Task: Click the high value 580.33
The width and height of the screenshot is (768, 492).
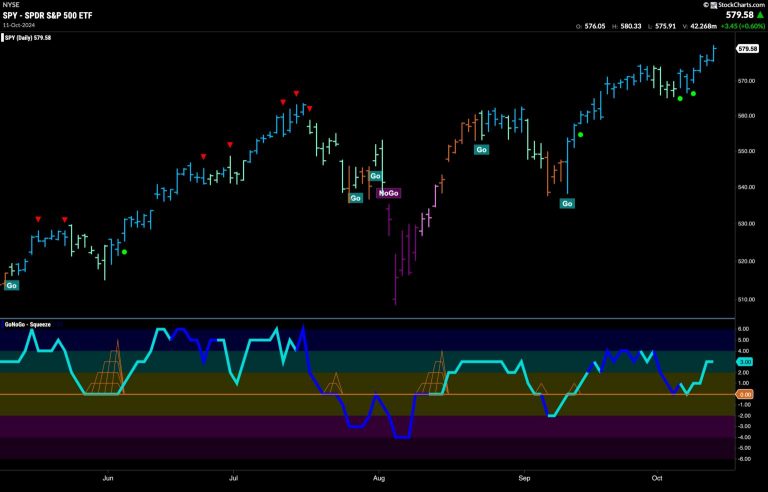Action: click(630, 26)
